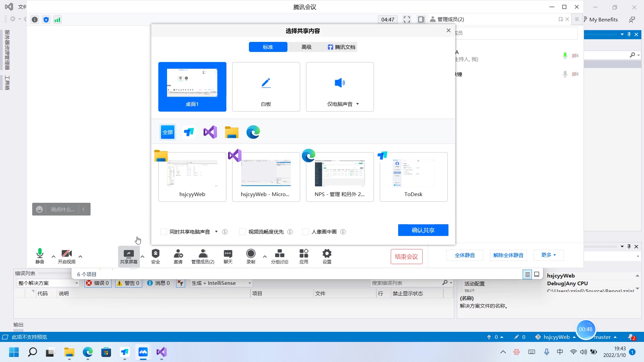Open dropdown arrow next to 同时共享电脑声音
This screenshot has height=362, width=644.
point(216,232)
